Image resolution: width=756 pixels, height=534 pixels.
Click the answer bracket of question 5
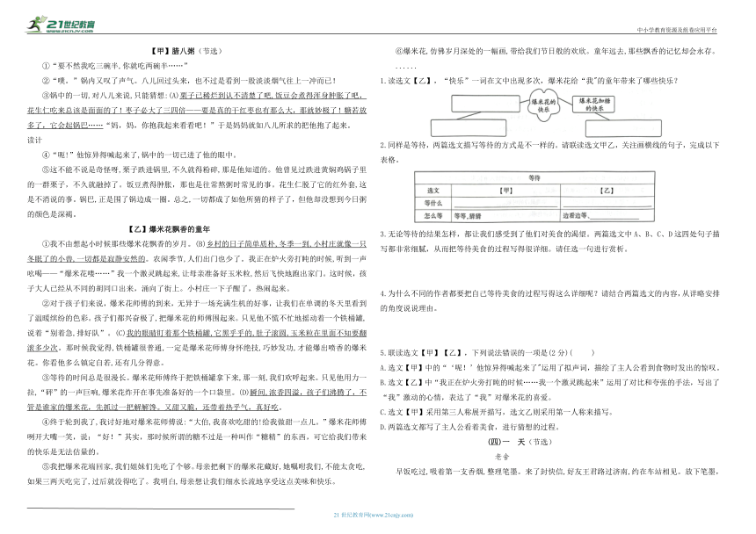582,352
